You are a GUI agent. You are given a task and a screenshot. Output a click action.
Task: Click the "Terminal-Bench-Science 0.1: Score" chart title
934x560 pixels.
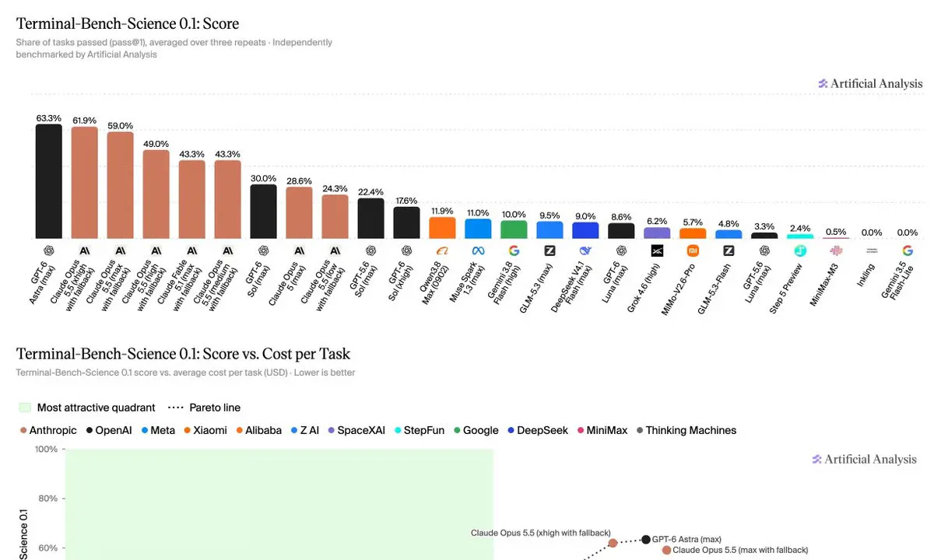[x=128, y=23]
